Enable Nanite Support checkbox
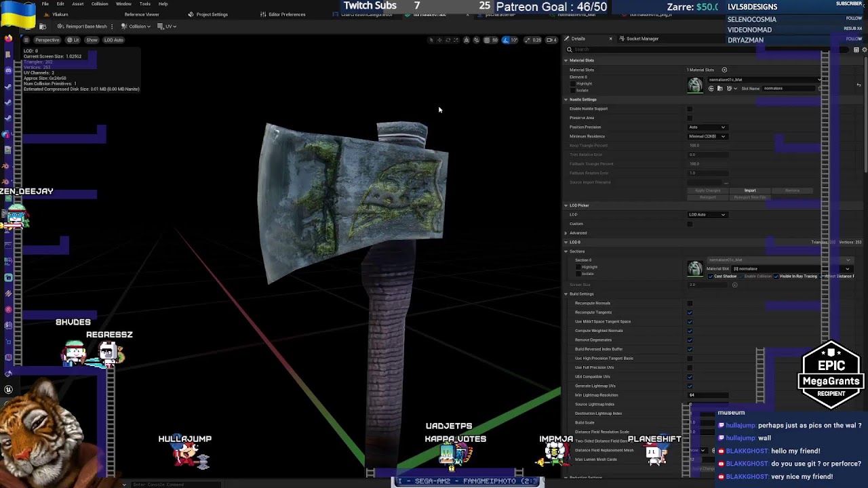 click(x=690, y=108)
